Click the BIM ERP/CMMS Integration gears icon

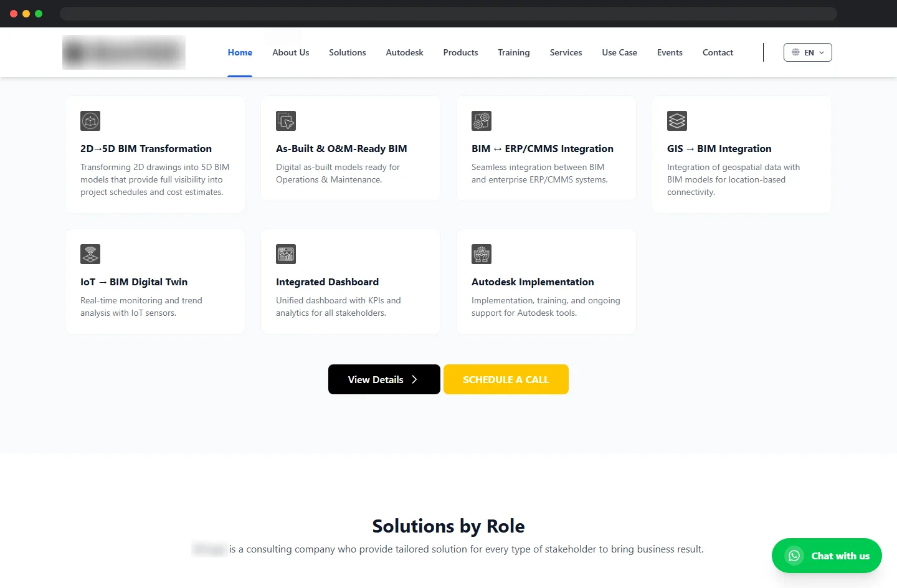coord(482,121)
